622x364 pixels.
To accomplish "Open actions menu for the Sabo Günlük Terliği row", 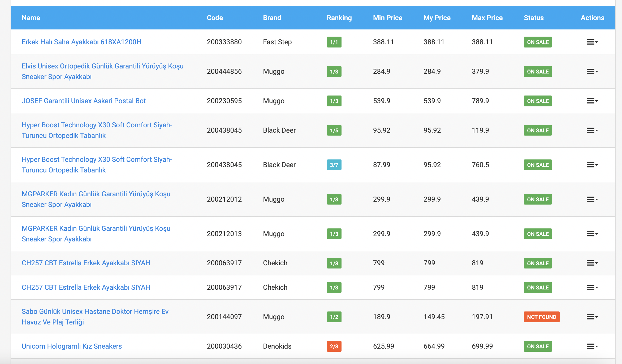I will (592, 317).
